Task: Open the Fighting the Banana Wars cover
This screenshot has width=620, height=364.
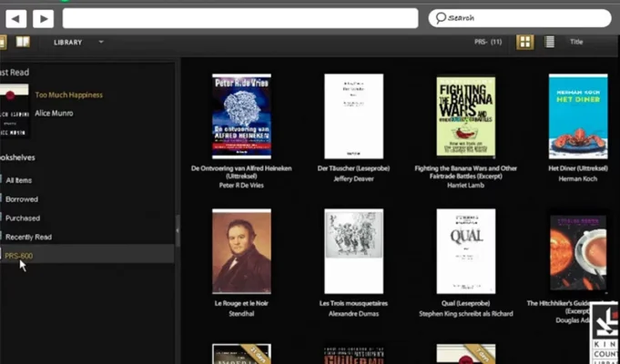Action: coord(465,116)
